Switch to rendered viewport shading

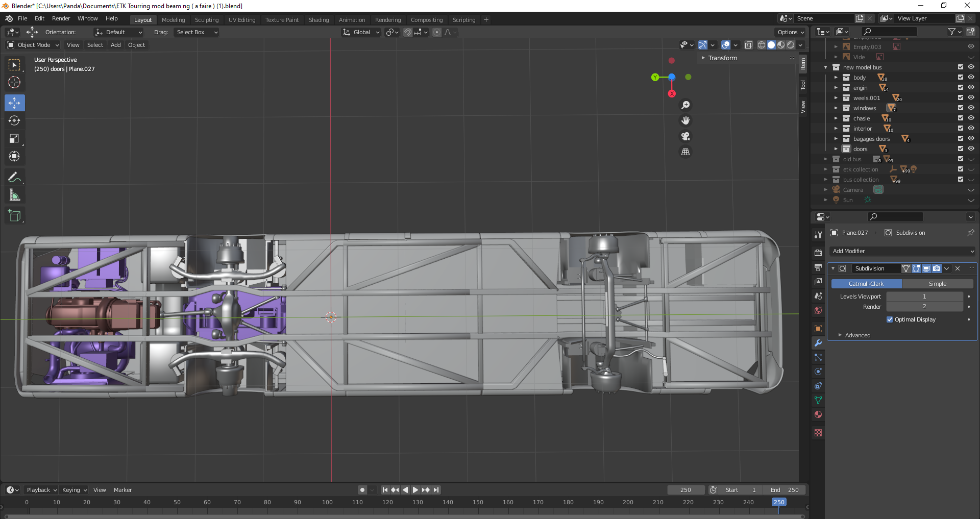791,45
